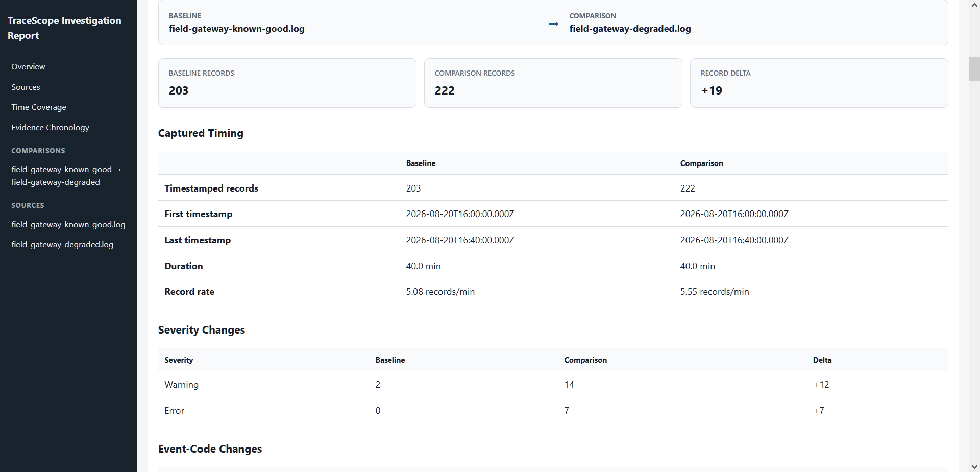The height and width of the screenshot is (472, 980).
Task: Click the Error severity row label
Action: (x=174, y=411)
